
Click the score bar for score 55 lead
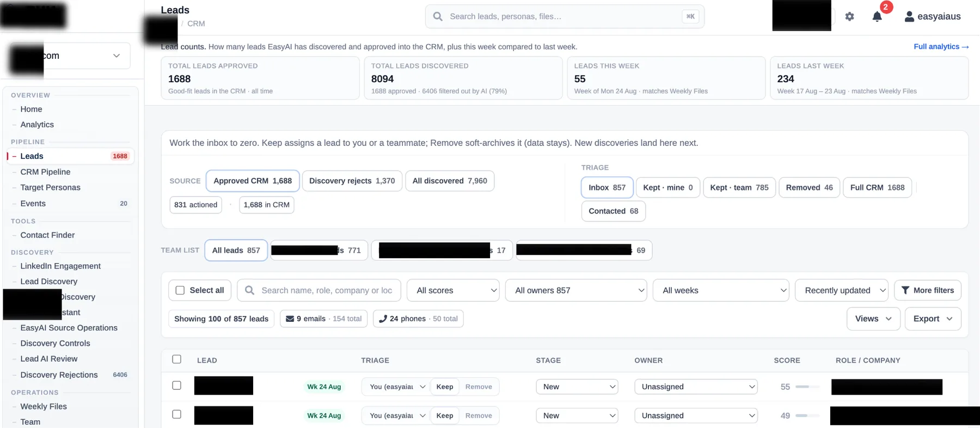tap(807, 387)
